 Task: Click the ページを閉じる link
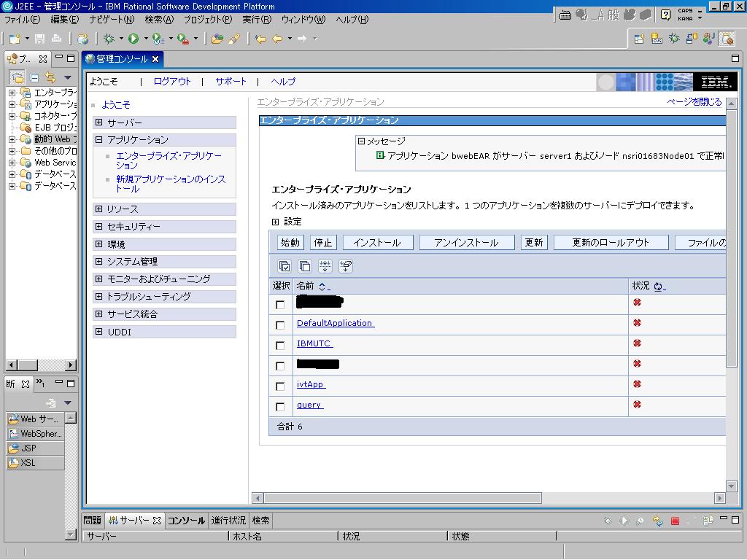pyautogui.click(x=694, y=102)
